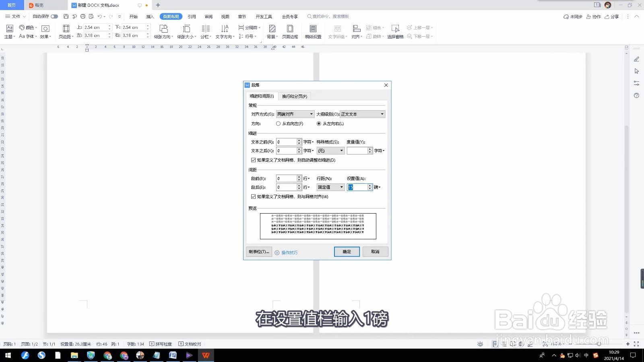This screenshot has height=362, width=644.
Task: Open the File (文件) menu
Action: 16,16
